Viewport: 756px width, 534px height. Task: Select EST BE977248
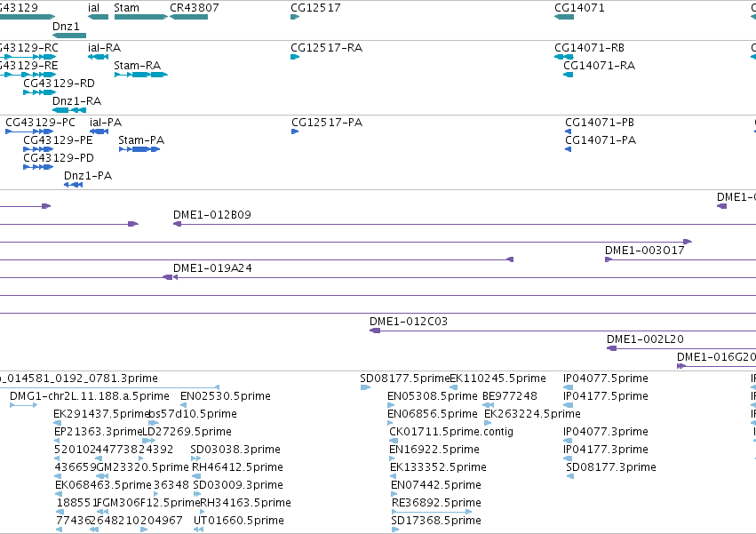point(510,396)
